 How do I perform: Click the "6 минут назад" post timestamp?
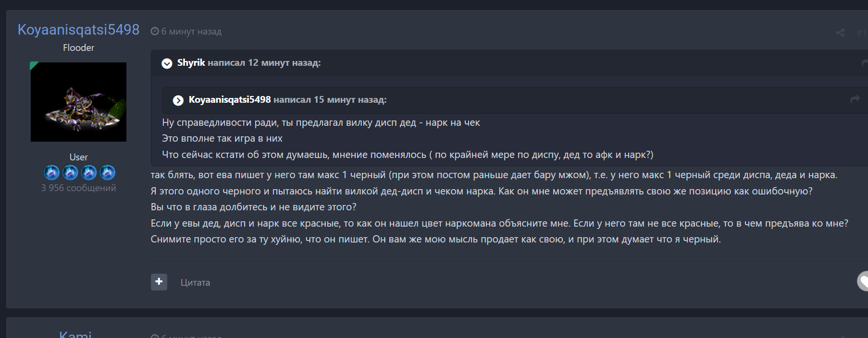pos(191,32)
